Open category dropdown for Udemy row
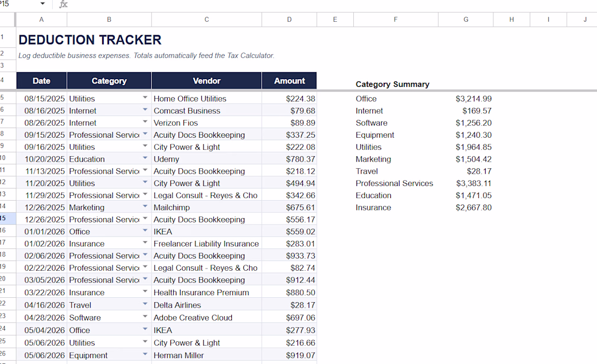The height and width of the screenshot is (364, 597). tap(145, 158)
